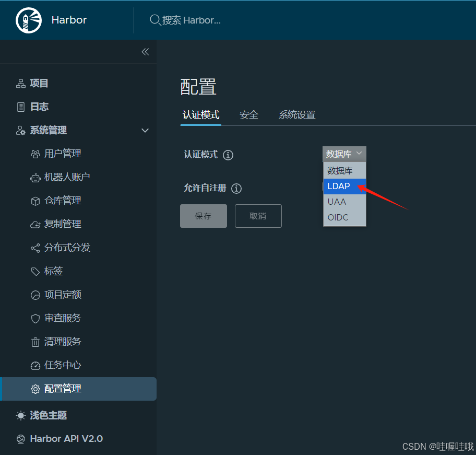Image resolution: width=476 pixels, height=455 pixels.
Task: Click the 任务中心 gauge icon
Action: [x=35, y=365]
